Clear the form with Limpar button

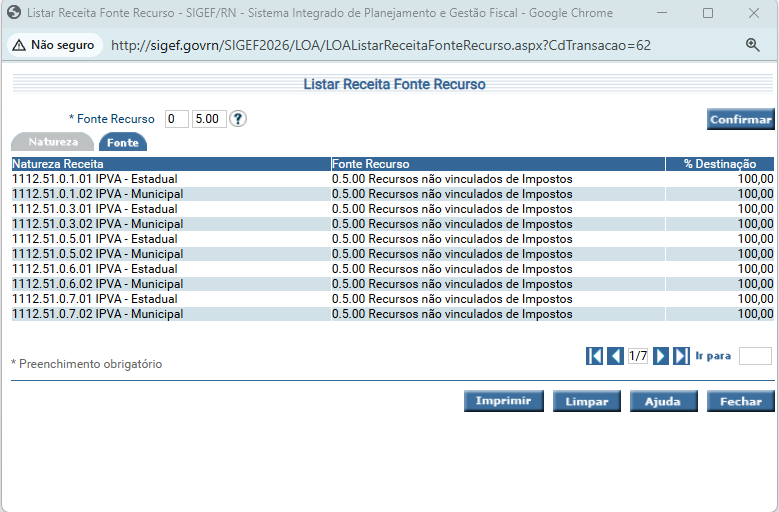click(586, 401)
